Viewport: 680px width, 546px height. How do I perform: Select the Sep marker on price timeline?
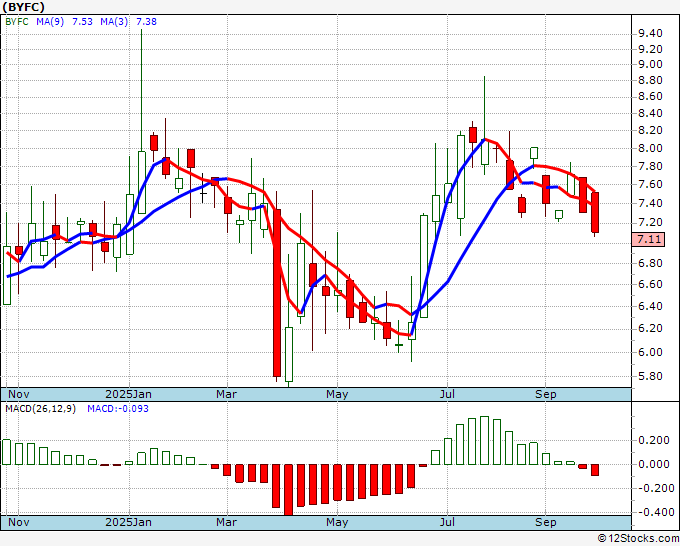point(546,394)
